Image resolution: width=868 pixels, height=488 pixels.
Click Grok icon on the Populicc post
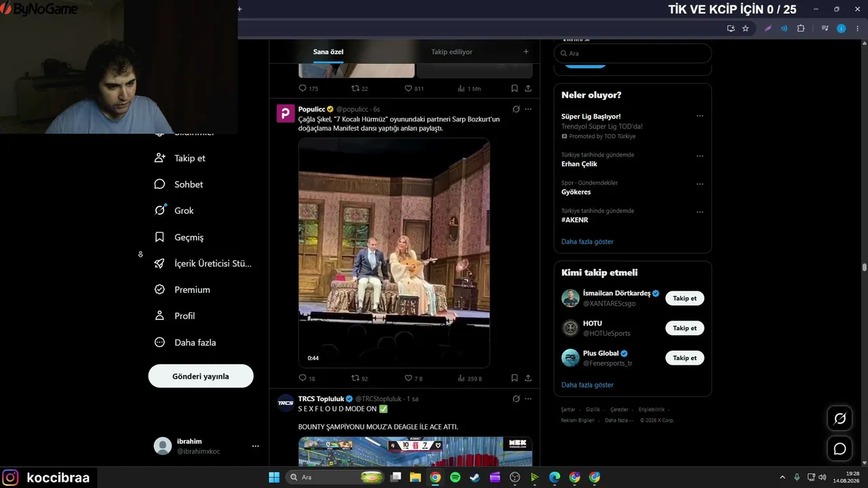coord(516,109)
